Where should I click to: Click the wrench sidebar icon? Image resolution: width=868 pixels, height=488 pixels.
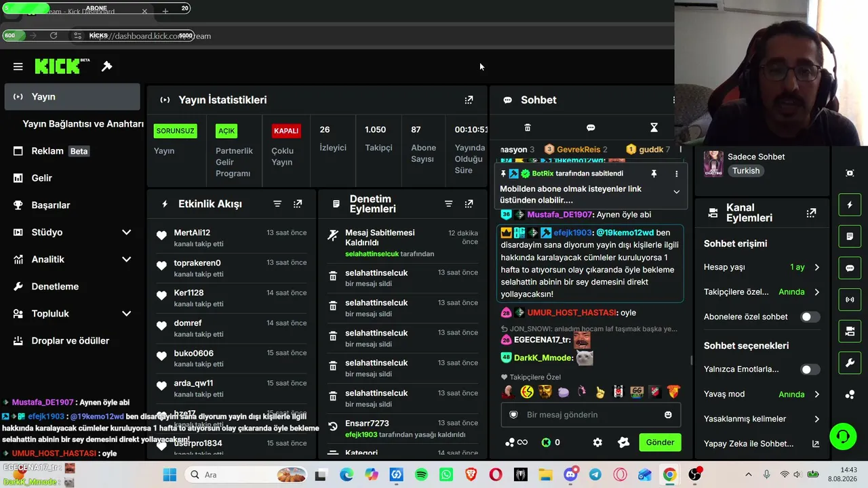850,363
